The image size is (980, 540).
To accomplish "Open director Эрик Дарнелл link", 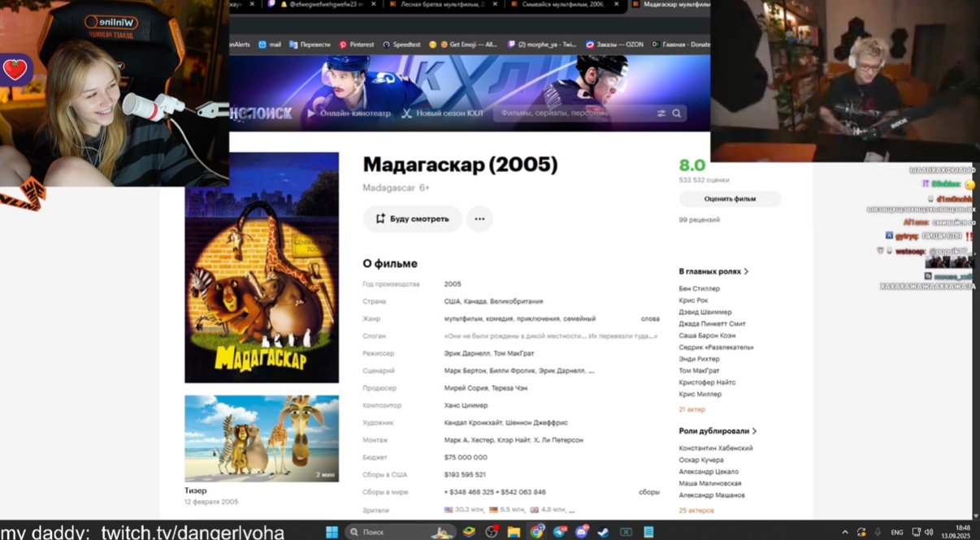I will click(466, 353).
